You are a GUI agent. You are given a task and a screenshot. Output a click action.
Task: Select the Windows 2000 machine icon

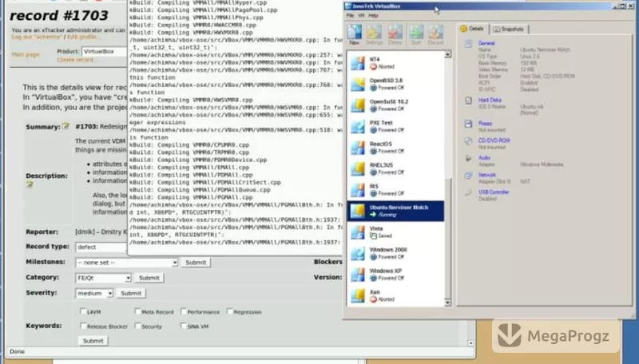[357, 253]
